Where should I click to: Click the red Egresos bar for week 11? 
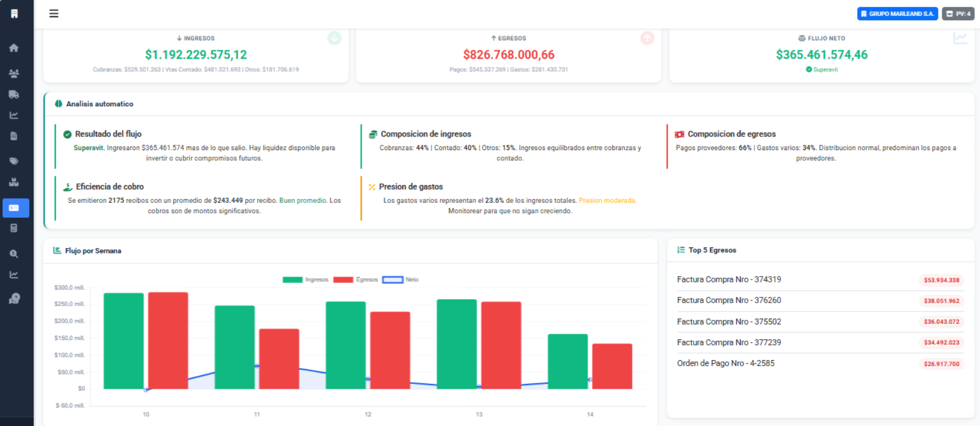pos(279,359)
